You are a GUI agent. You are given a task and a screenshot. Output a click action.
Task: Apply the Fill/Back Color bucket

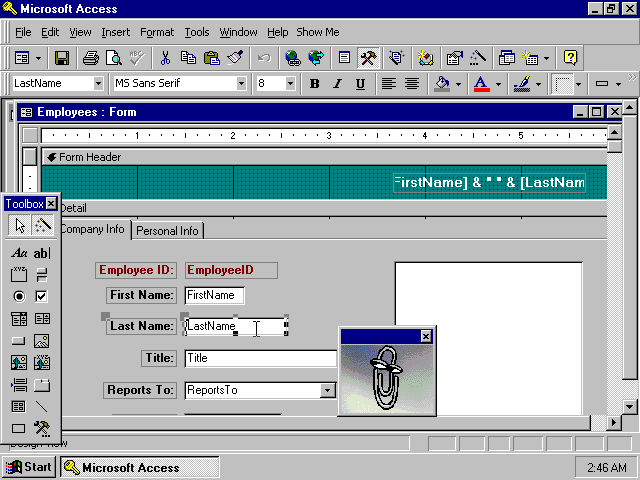[x=442, y=84]
